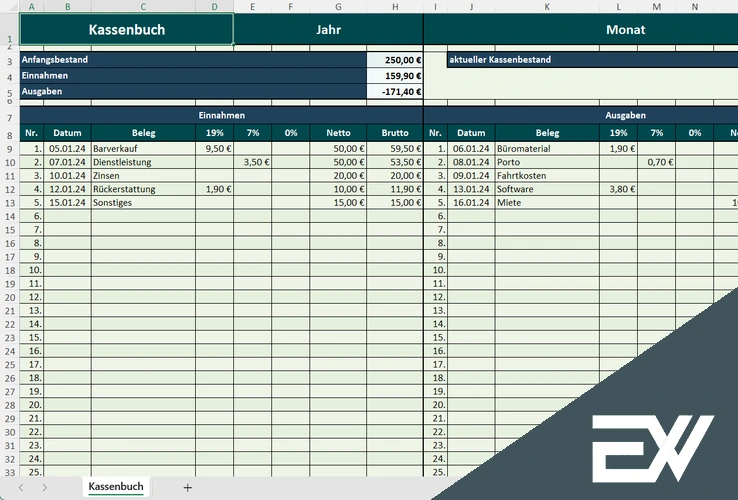Add a new sheet with plus icon
The image size is (738, 500).
click(x=187, y=488)
